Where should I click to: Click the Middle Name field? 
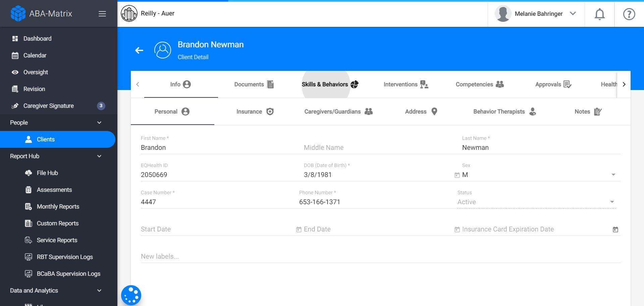(x=380, y=147)
